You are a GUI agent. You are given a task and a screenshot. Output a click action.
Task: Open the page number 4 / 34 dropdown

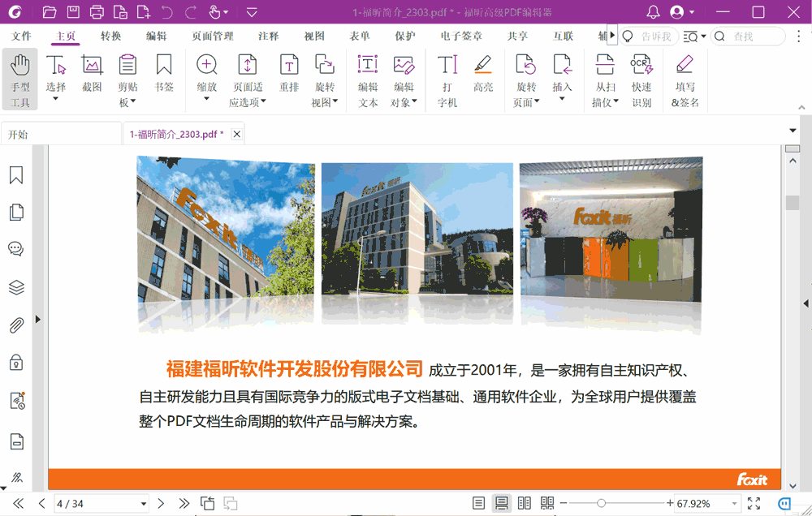click(144, 504)
